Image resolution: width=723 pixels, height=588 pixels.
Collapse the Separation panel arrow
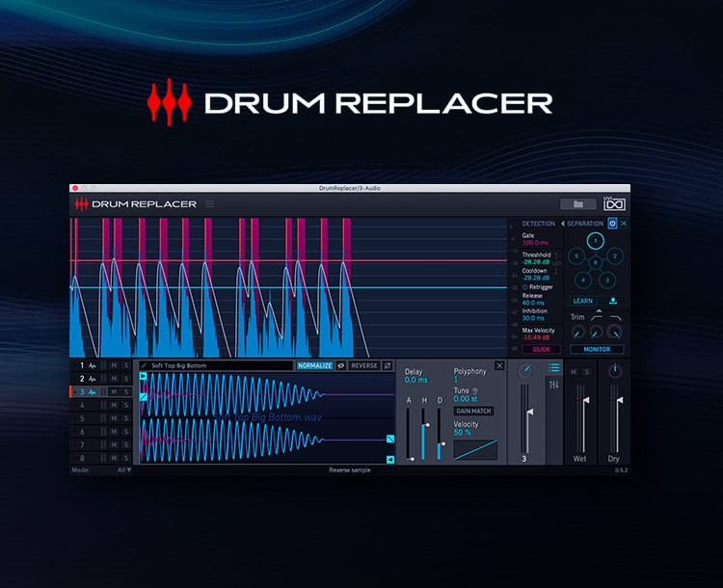point(563,224)
